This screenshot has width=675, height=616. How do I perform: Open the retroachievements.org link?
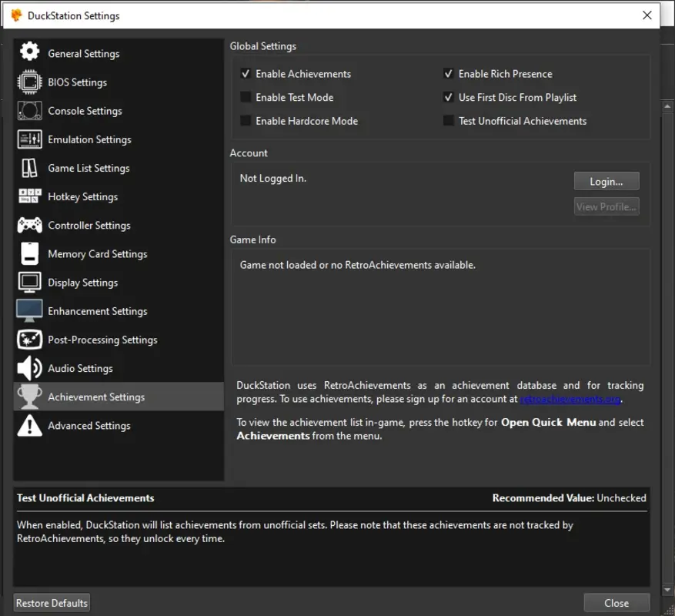[569, 398]
